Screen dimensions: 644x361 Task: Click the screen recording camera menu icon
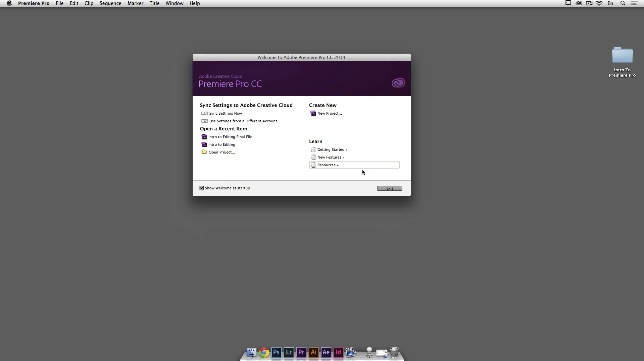[x=589, y=3]
